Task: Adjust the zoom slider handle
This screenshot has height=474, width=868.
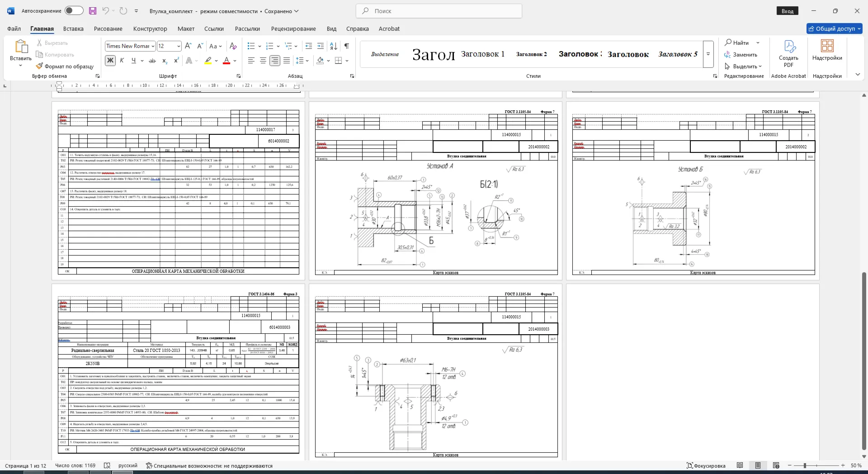Action: coord(805,465)
